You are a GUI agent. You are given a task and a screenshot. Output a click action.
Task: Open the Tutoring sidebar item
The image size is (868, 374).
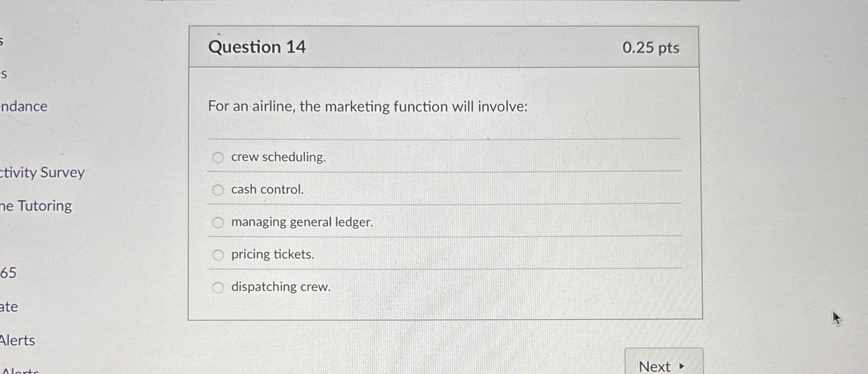pyautogui.click(x=35, y=206)
